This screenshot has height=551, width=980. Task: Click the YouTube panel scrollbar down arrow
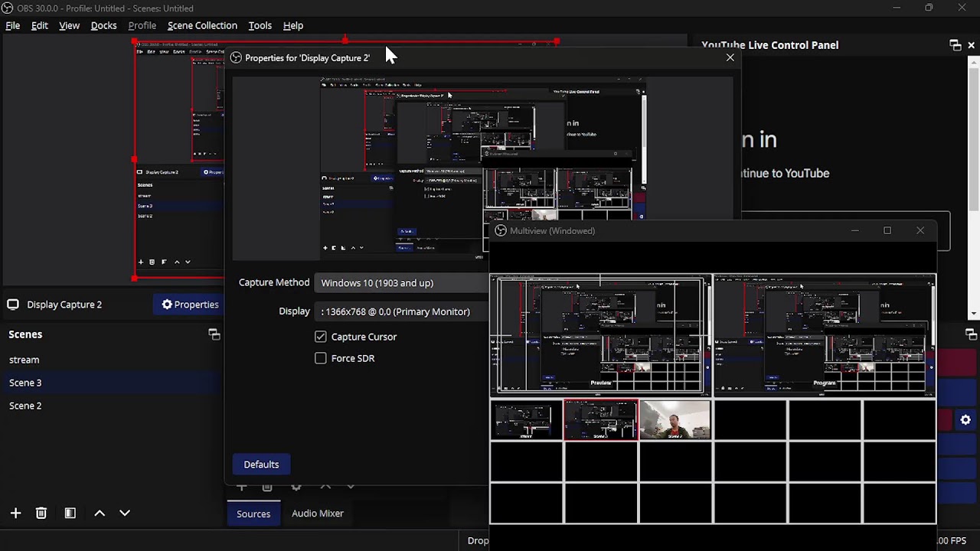pyautogui.click(x=975, y=313)
